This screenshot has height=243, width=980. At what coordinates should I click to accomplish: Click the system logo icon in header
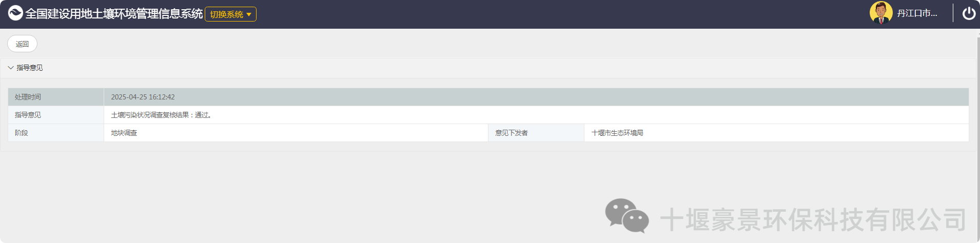[15, 13]
